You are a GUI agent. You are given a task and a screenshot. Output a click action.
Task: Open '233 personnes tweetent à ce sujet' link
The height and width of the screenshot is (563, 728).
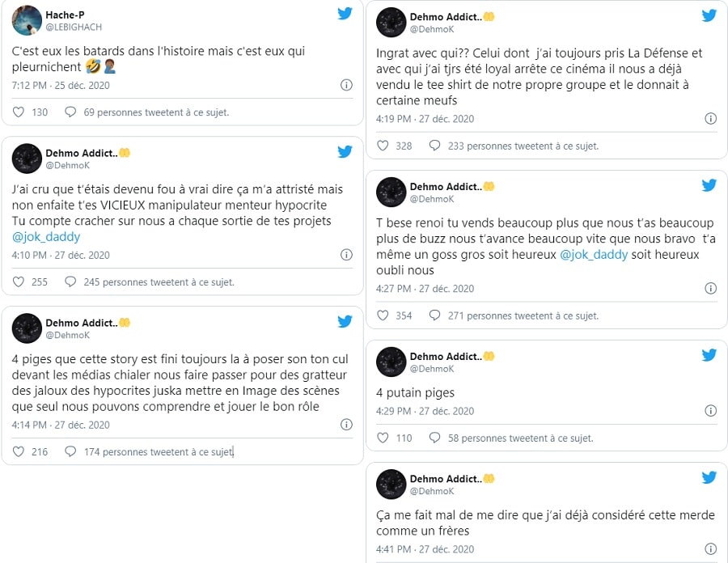[523, 146]
